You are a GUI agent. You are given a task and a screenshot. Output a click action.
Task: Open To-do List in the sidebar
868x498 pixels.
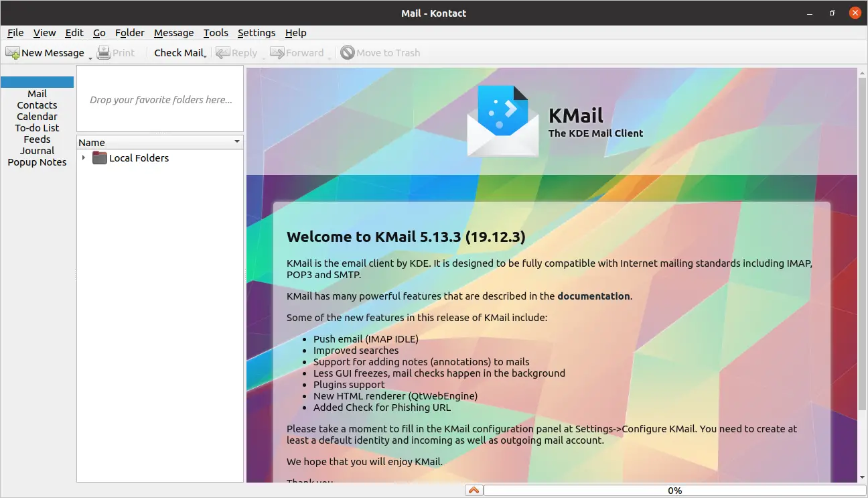pos(37,128)
